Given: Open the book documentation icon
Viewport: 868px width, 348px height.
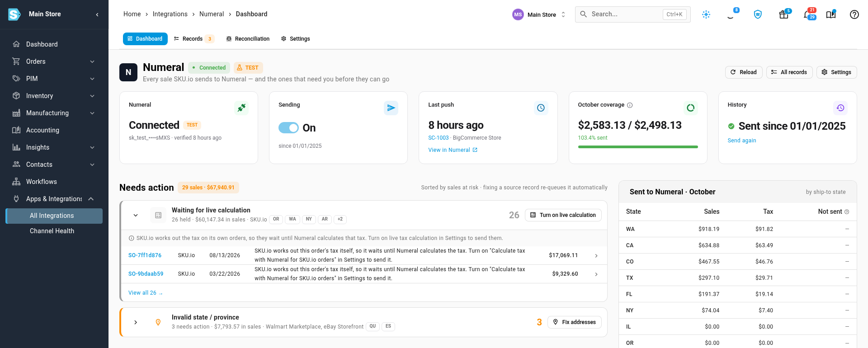Looking at the screenshot, I should (831, 14).
